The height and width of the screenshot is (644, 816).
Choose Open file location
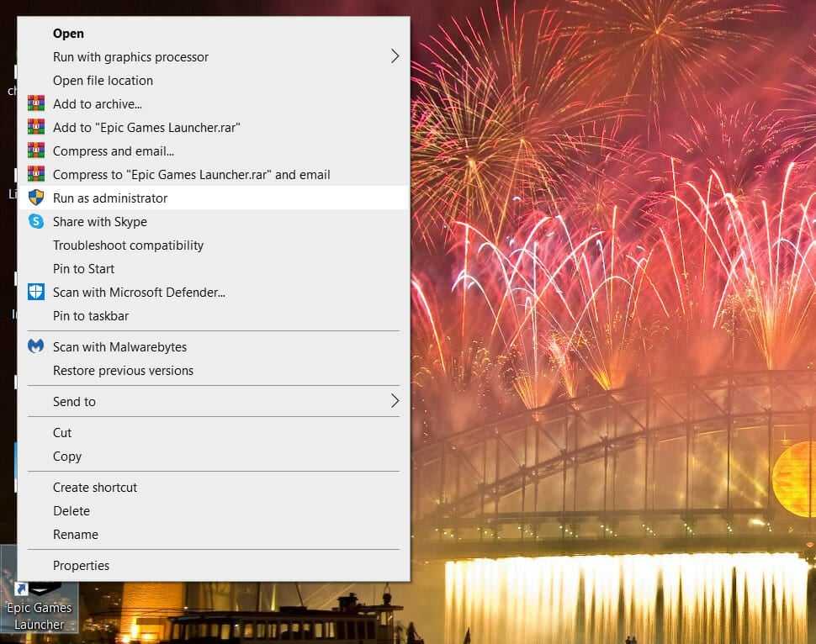coord(214,81)
